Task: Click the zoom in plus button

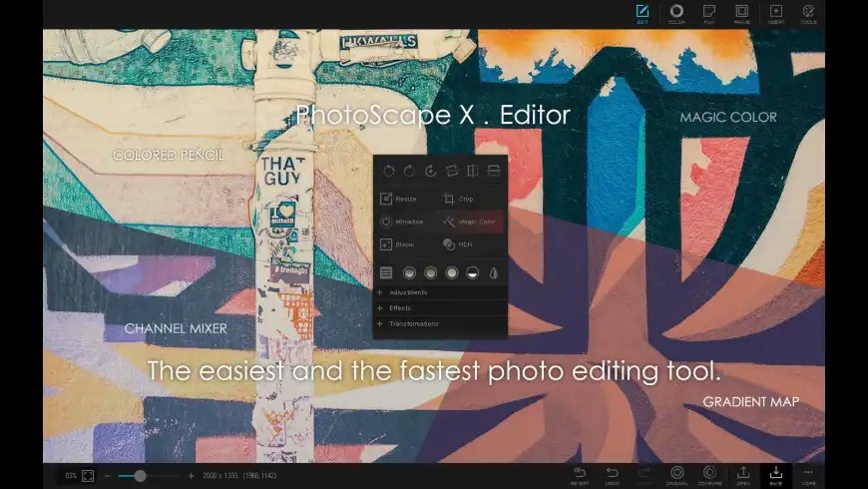Action: (191, 476)
